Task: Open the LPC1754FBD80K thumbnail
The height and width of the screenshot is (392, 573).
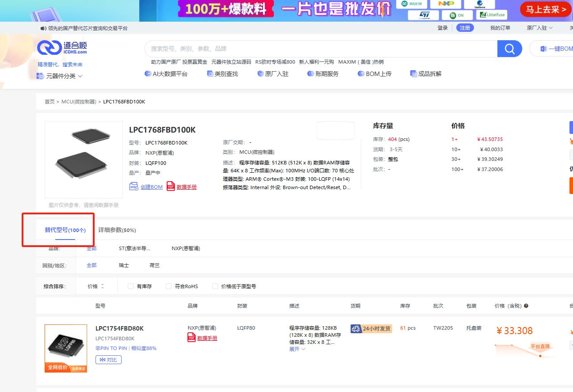Action: point(66,348)
